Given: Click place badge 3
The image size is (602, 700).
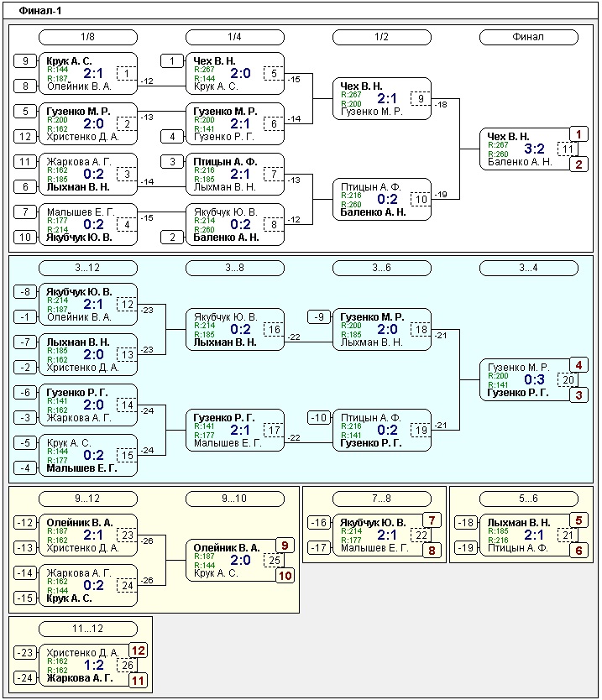Looking at the screenshot, I should point(578,395).
